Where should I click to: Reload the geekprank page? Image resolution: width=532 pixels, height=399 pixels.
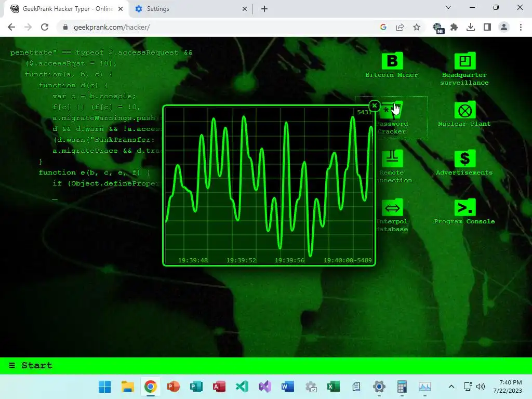[x=45, y=27]
